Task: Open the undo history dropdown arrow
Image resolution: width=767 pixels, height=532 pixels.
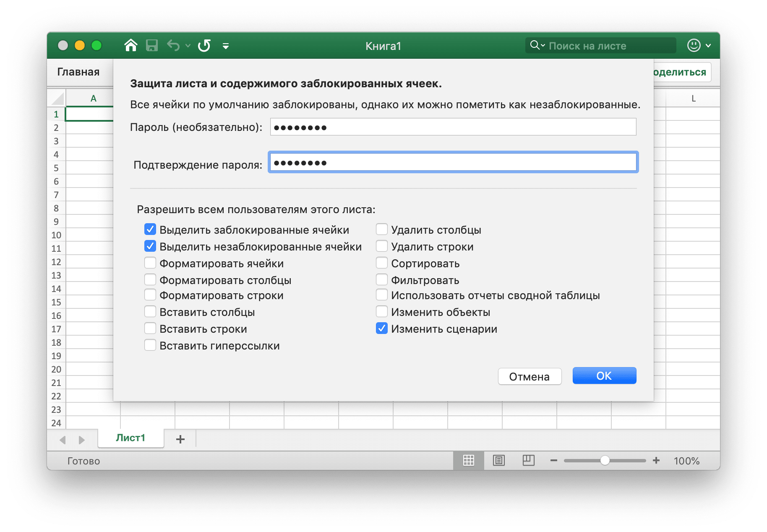Action: (188, 46)
